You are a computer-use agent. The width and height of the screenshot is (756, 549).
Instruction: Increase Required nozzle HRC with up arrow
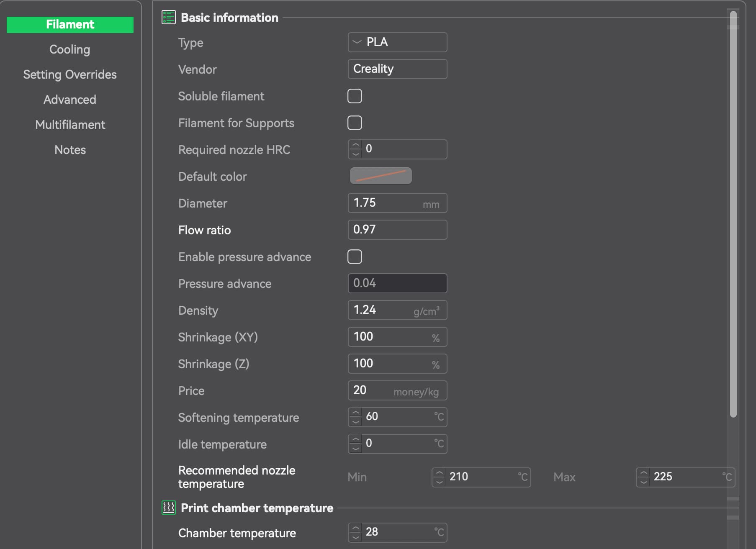coord(355,145)
